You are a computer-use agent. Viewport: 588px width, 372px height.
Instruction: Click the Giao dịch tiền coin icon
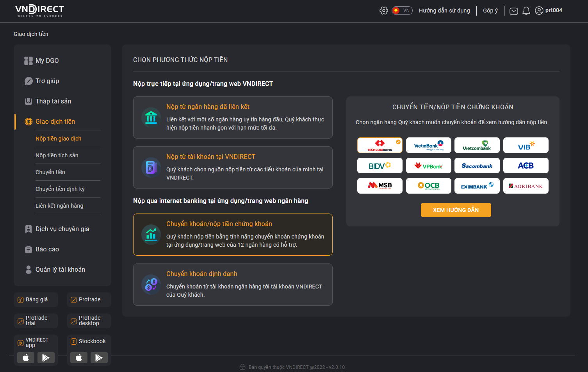29,121
